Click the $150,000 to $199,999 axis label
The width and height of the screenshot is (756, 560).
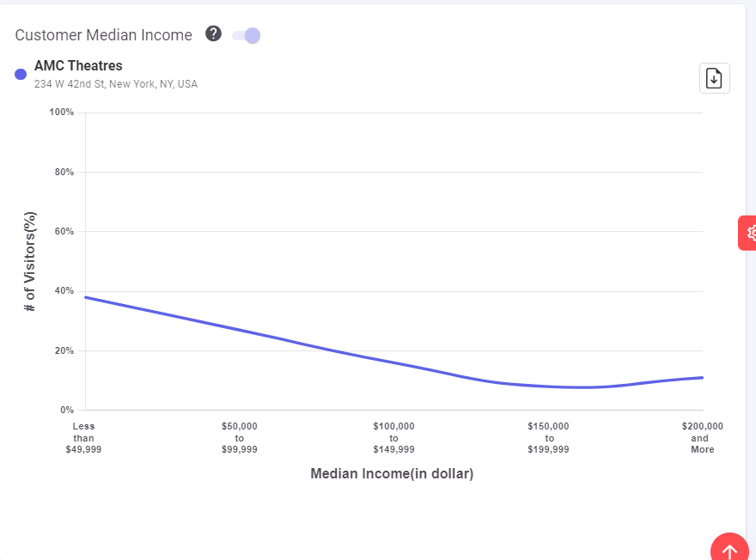point(548,437)
